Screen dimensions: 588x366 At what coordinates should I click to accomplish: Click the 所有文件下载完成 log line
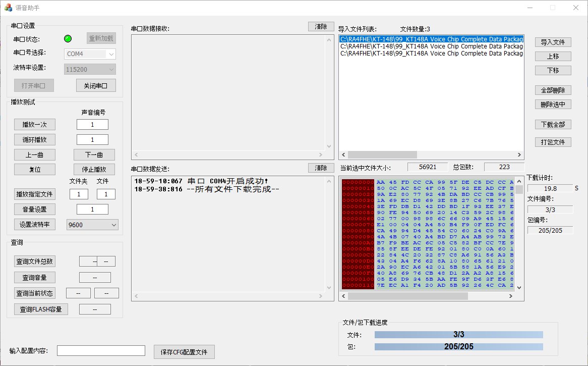point(207,189)
